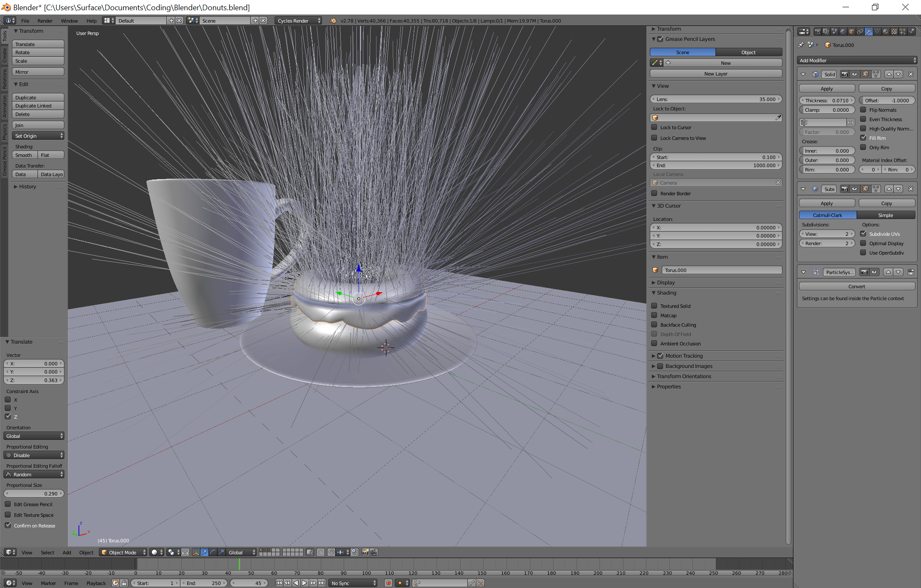The width and height of the screenshot is (921, 588).
Task: Pin the Torus.000 properties context
Action: pos(801,45)
